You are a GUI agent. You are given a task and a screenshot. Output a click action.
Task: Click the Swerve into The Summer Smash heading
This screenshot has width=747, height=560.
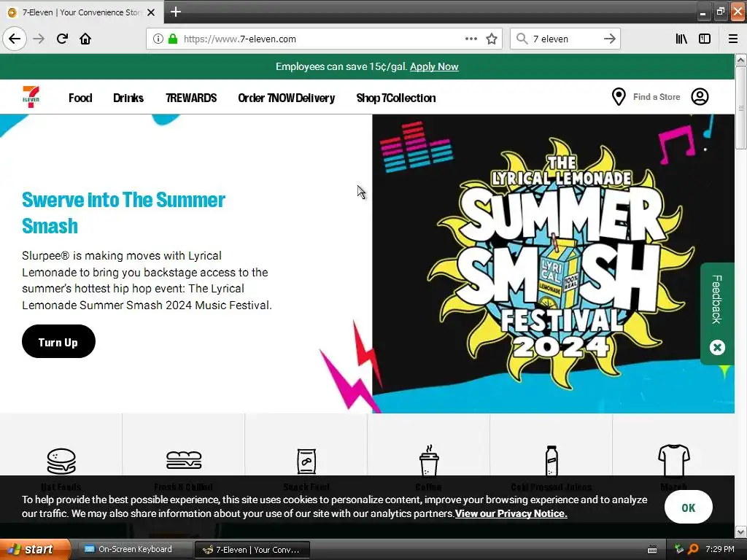[123, 213]
